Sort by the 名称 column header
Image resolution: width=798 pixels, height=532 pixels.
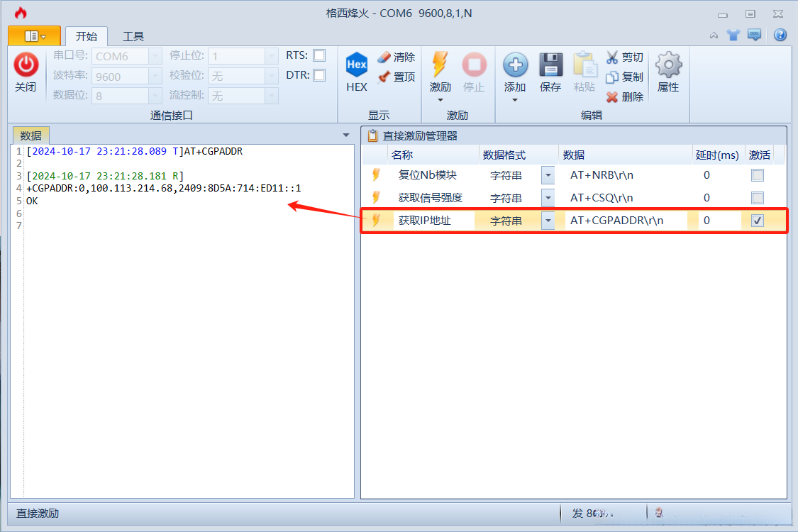click(433, 155)
